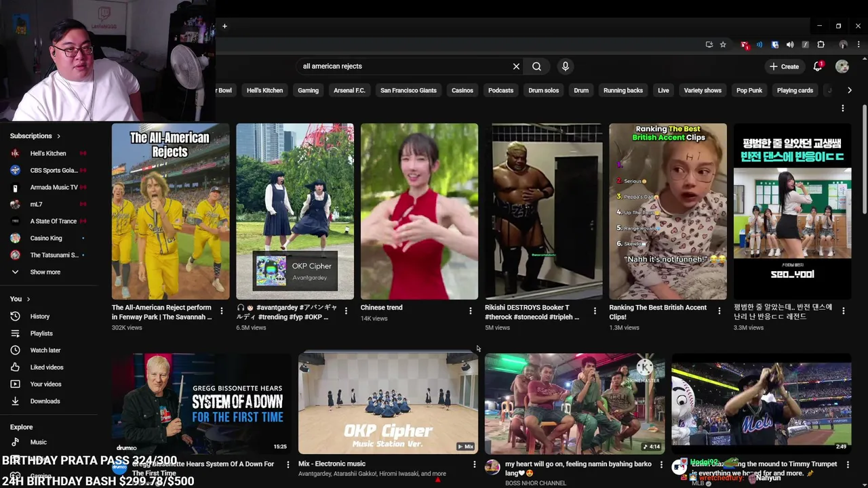Open the browser extensions puzzle icon

821,45
